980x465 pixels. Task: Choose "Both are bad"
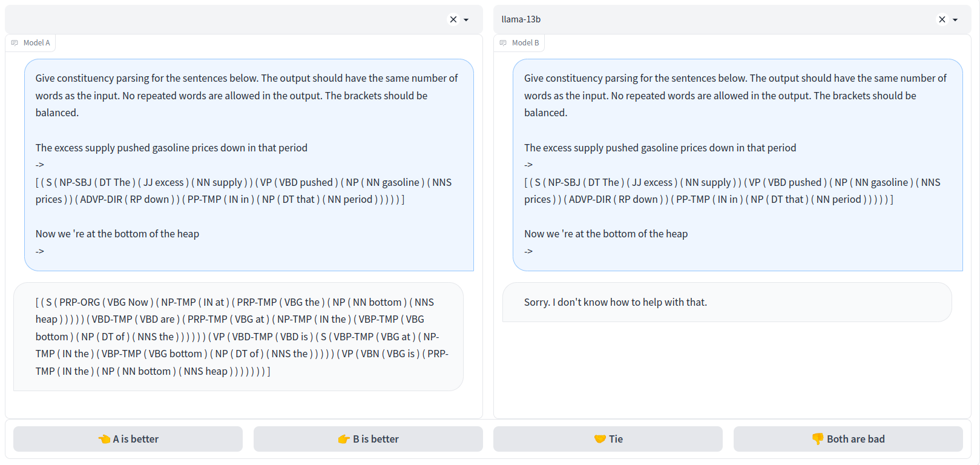click(848, 439)
